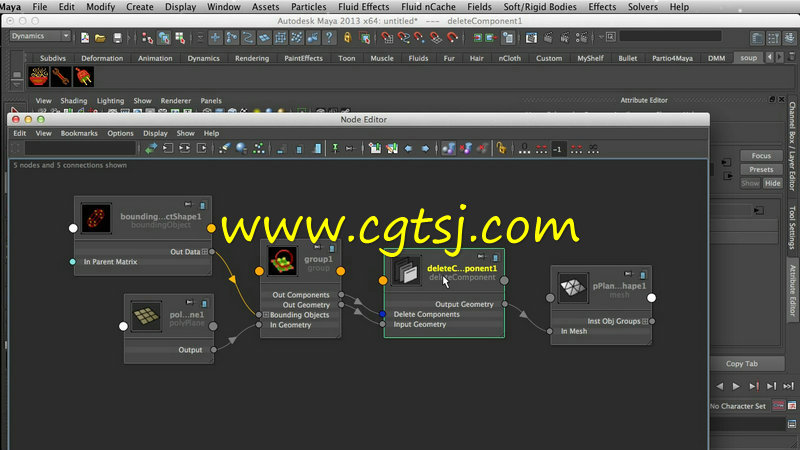Click the Node Editor output connections icon
This screenshot has width=800, height=450.
202,148
